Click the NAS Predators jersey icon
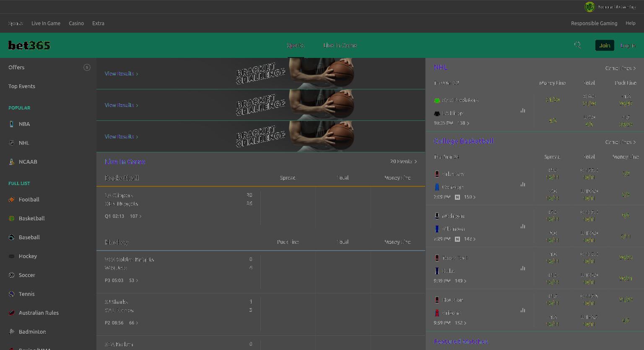 coord(437,100)
